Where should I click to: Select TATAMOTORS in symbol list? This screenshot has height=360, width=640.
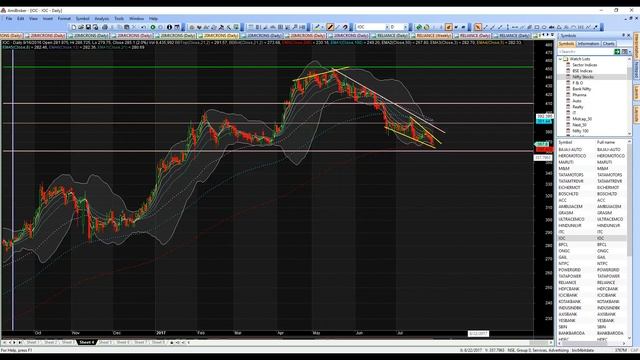tap(571, 175)
